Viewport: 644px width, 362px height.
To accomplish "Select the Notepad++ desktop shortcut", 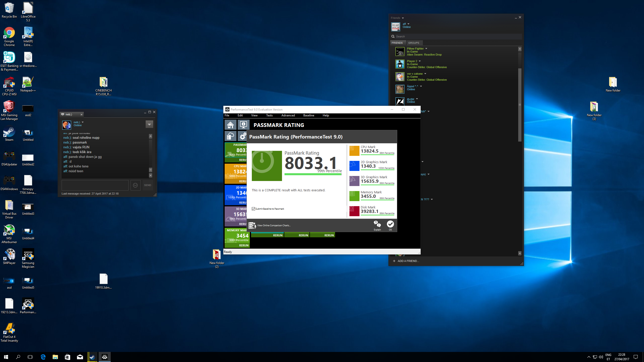I will point(28,84).
